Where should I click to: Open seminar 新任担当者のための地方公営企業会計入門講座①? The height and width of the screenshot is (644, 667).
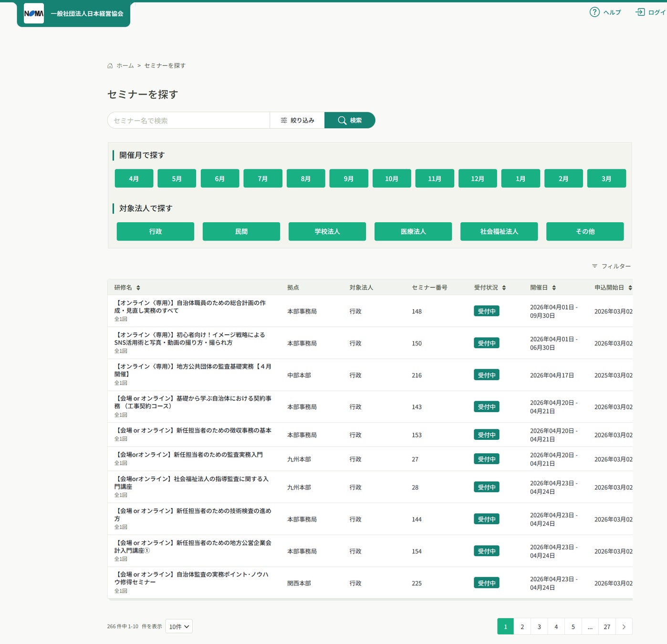[x=193, y=547]
